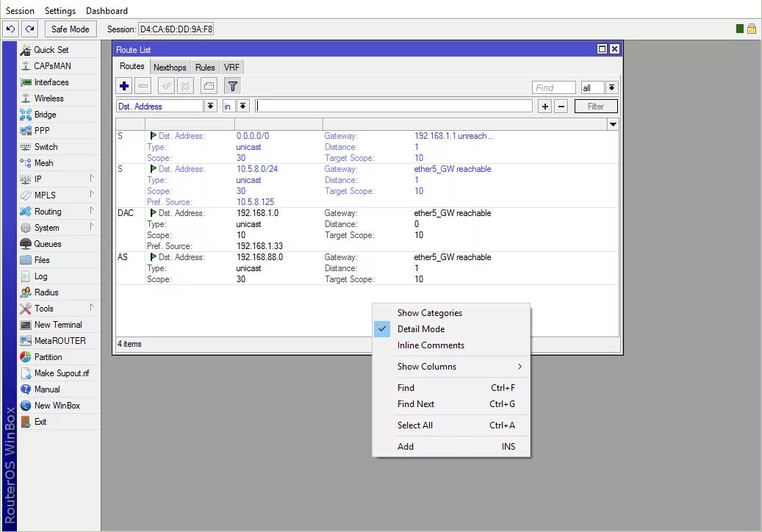
Task: Open MetaROUTER section
Action: pyautogui.click(x=60, y=340)
